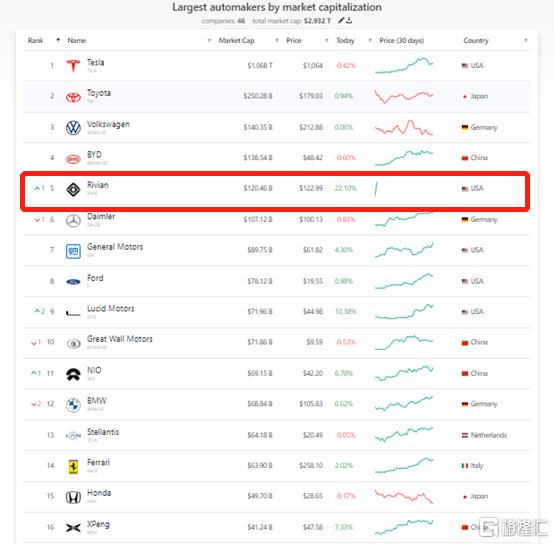Viewport: 554px width, 544px height.
Task: Open the Volkswagen logo
Action: coord(73,128)
